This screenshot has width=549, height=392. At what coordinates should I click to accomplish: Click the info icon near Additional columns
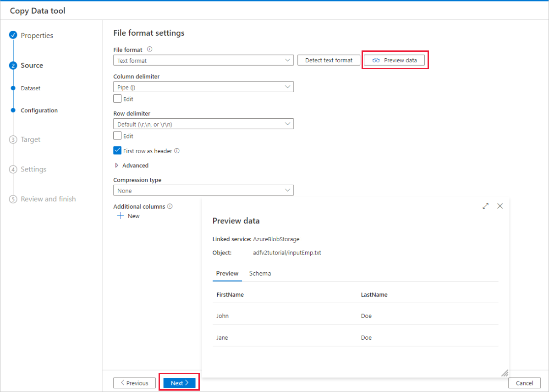170,206
